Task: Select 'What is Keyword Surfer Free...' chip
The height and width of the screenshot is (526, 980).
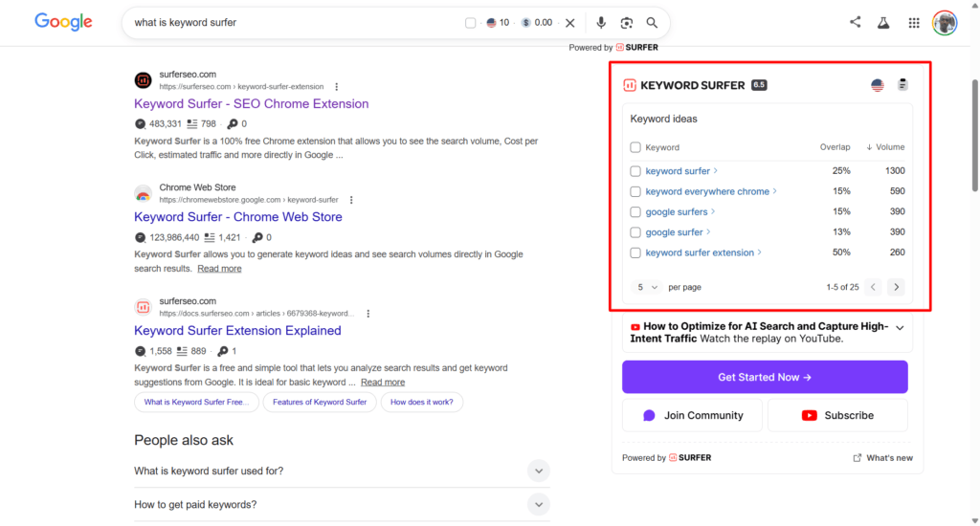Action: [196, 403]
